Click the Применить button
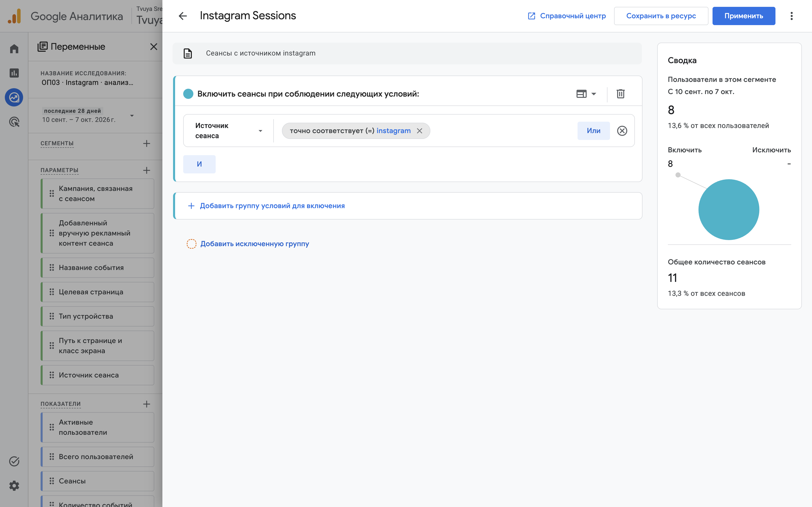The width and height of the screenshot is (812, 507). (743, 16)
